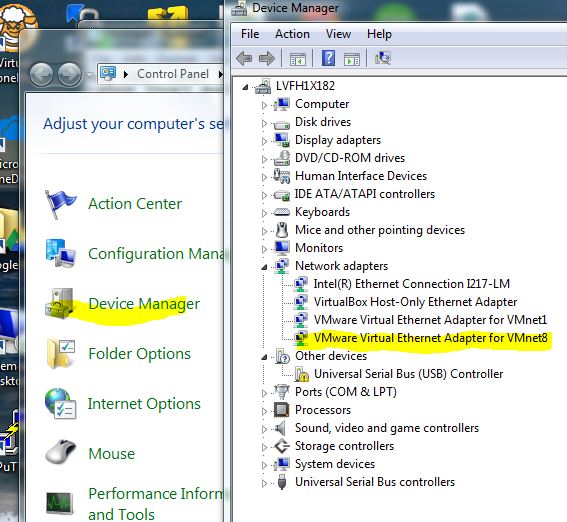Image resolution: width=567 pixels, height=522 pixels.
Task: Click the Action Center flag icon
Action: pos(60,204)
